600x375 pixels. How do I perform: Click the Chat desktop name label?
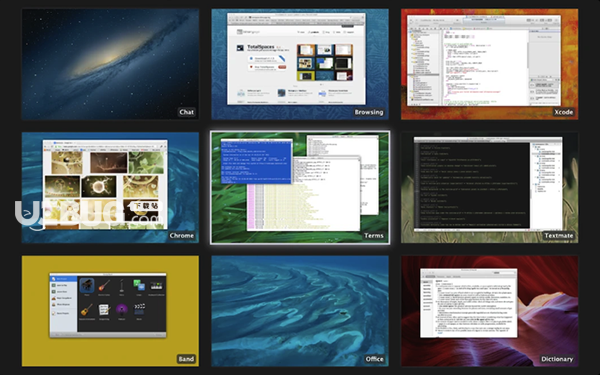pyautogui.click(x=187, y=112)
